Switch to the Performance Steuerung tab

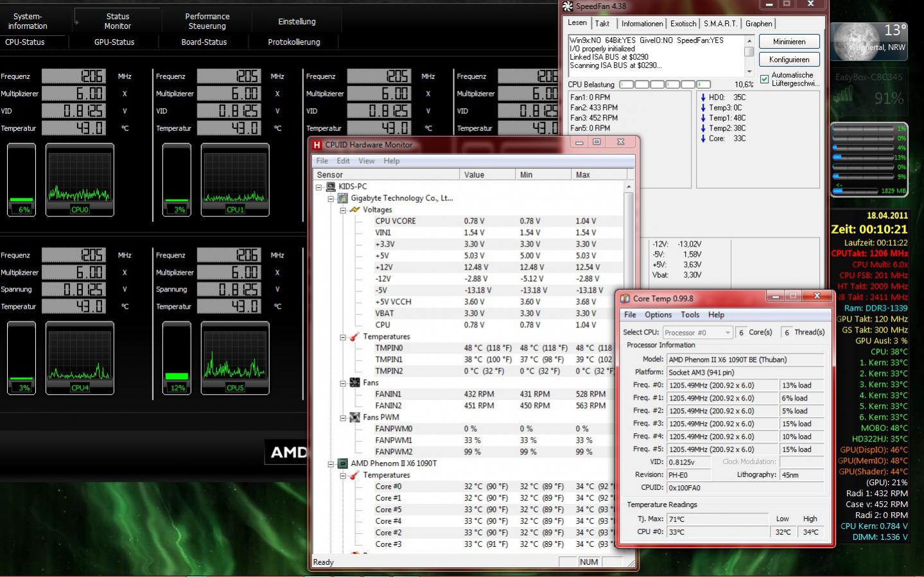207,21
